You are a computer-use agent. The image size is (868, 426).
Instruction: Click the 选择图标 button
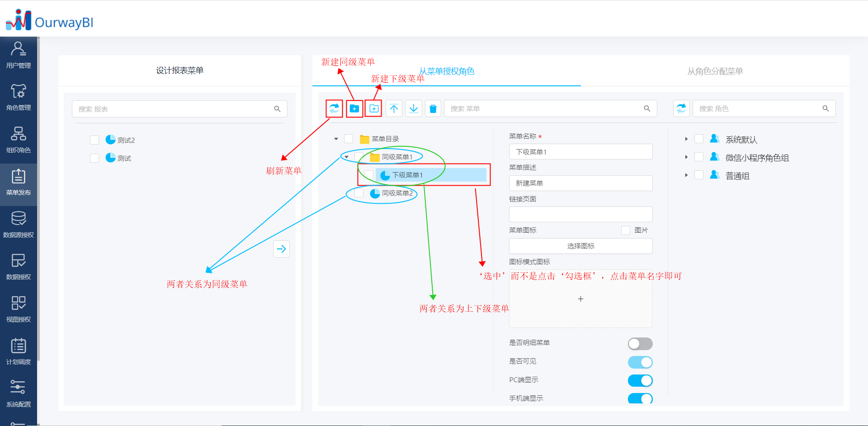[580, 246]
